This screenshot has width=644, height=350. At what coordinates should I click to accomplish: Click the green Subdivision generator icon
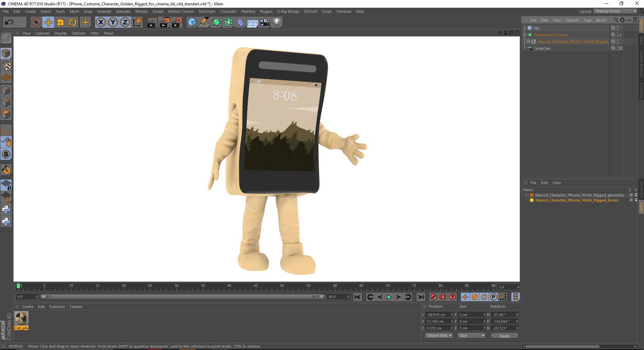click(x=216, y=23)
